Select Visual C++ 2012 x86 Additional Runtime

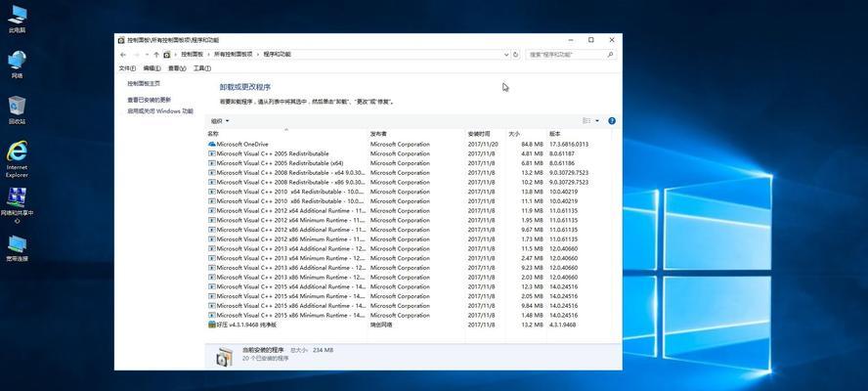pyautogui.click(x=410, y=230)
